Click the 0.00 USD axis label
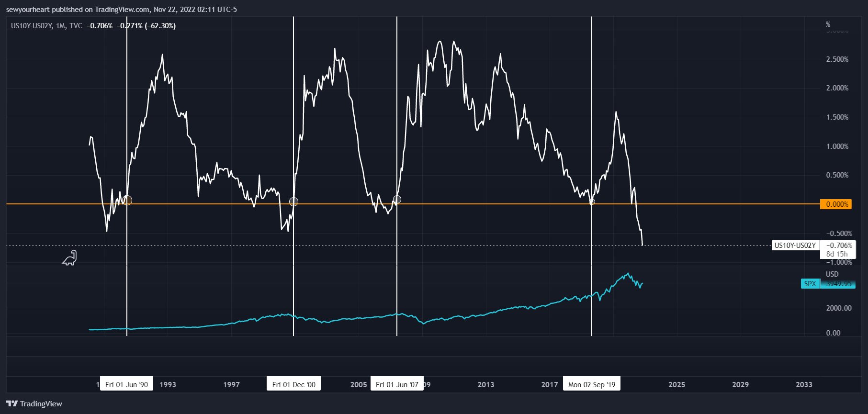 (833, 333)
